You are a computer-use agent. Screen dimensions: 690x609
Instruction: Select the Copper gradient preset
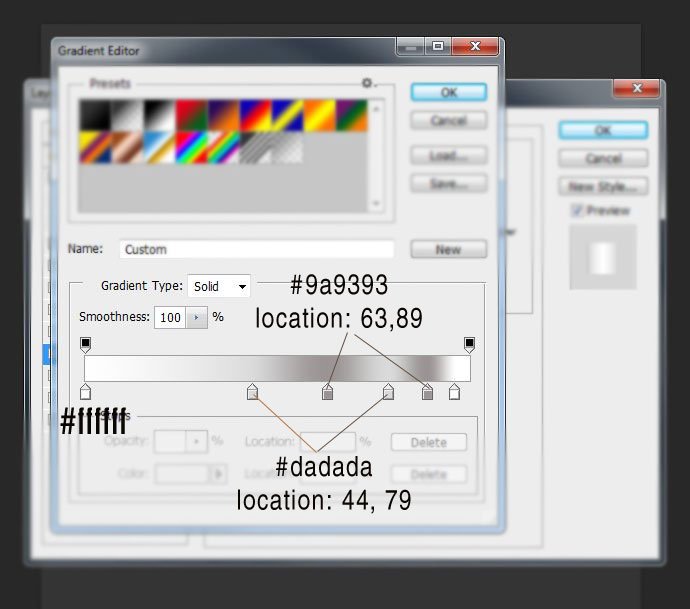128,148
